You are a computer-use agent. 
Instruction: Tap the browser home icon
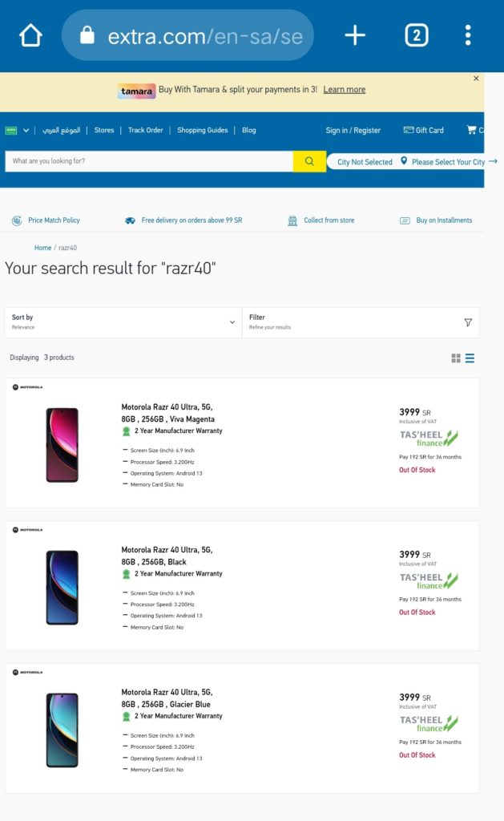coord(30,35)
